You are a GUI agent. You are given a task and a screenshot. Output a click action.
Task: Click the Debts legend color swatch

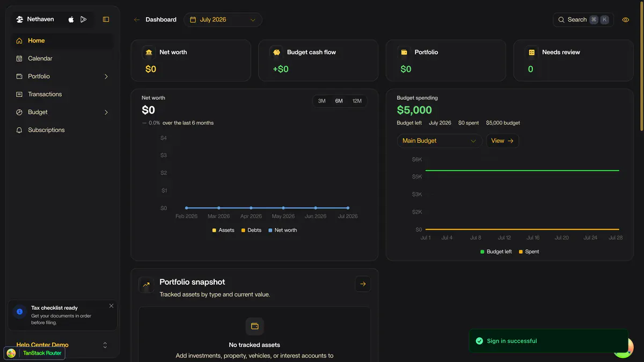[x=243, y=230]
